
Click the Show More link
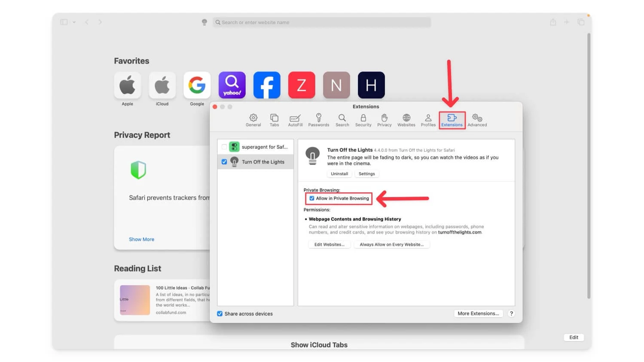pos(141,240)
